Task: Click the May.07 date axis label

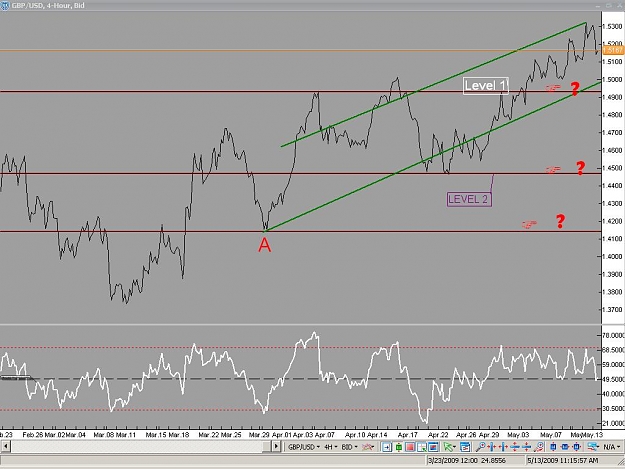Action: [551, 435]
